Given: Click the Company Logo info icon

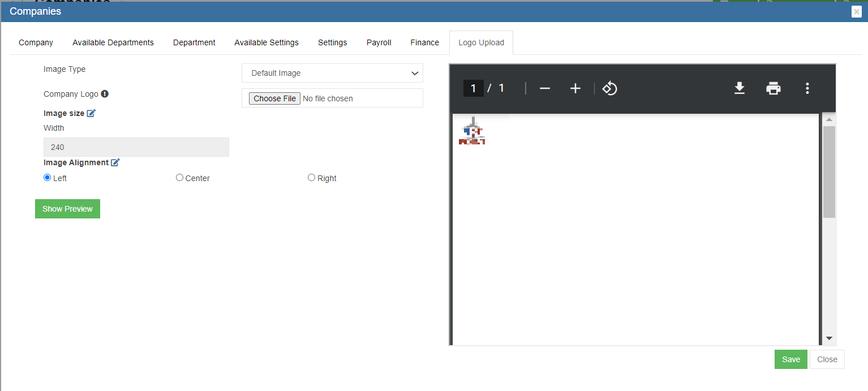Looking at the screenshot, I should [105, 94].
